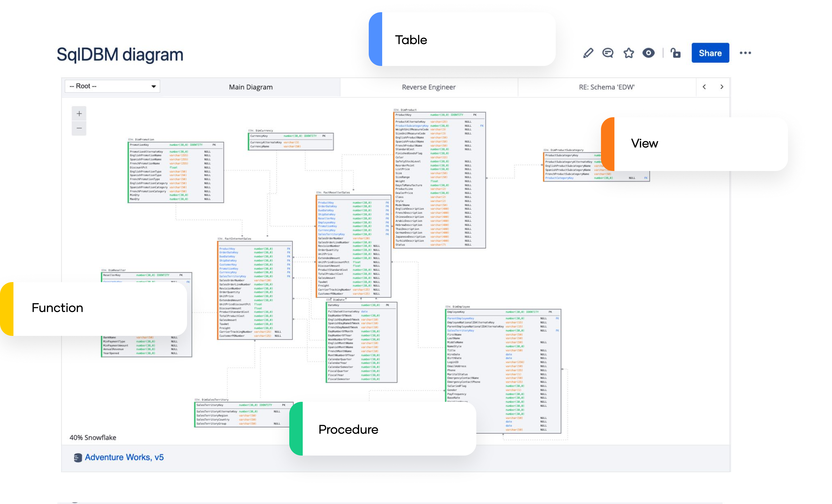
Task: Open page restrictions unlock icon
Action: point(675,53)
